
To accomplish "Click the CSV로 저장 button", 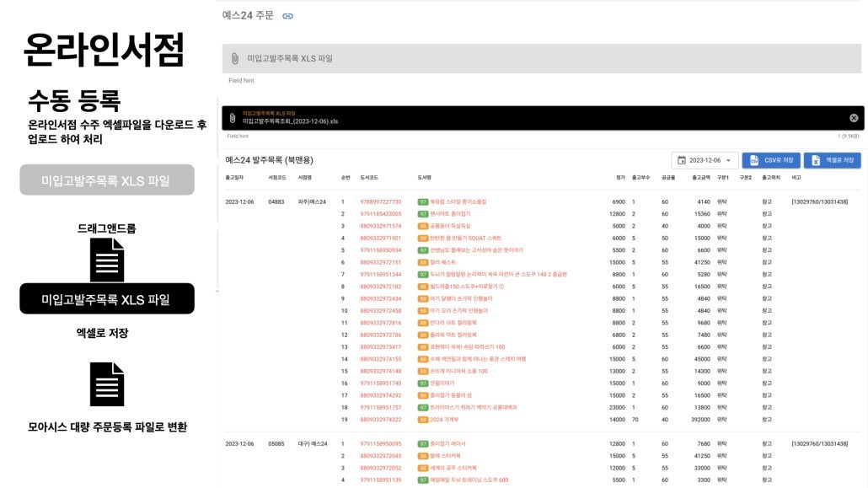I will coord(770,160).
